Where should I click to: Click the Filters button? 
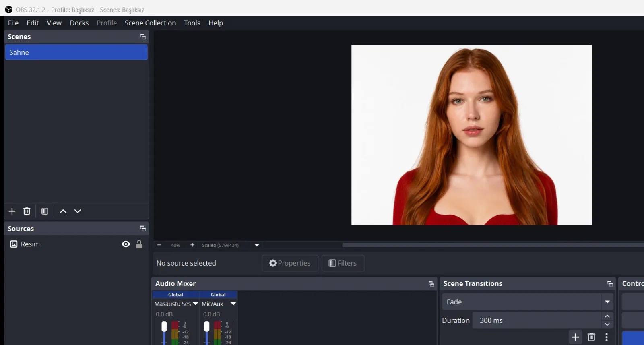point(343,263)
